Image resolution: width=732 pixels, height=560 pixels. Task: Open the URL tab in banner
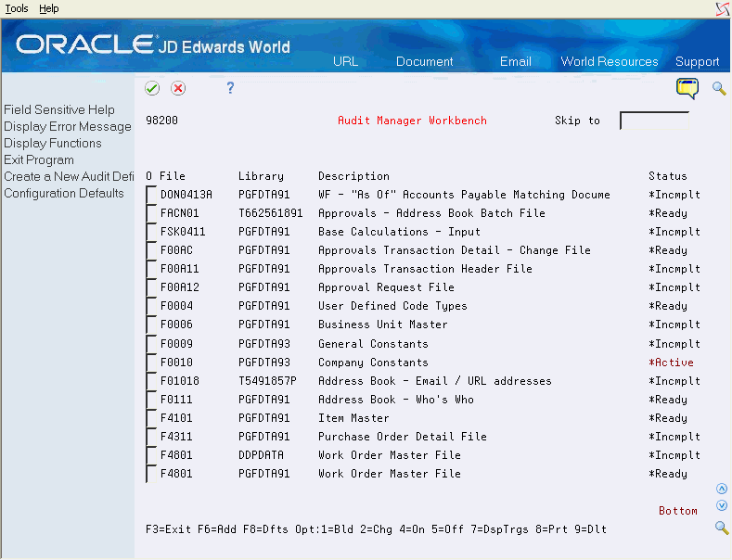point(345,61)
